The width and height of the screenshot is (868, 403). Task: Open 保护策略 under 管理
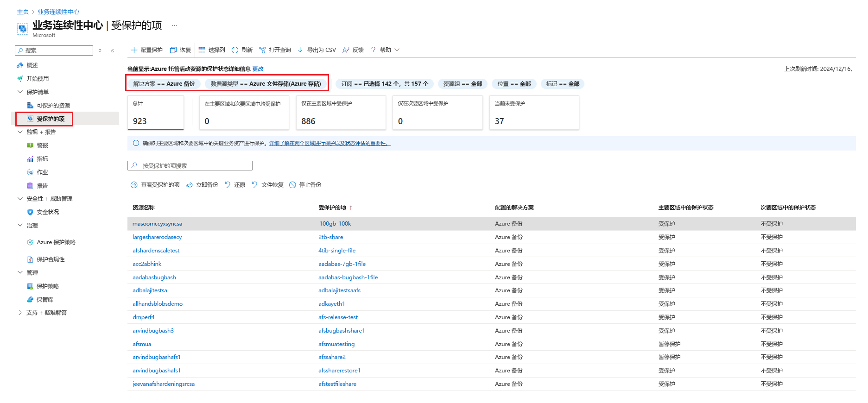[x=47, y=286]
